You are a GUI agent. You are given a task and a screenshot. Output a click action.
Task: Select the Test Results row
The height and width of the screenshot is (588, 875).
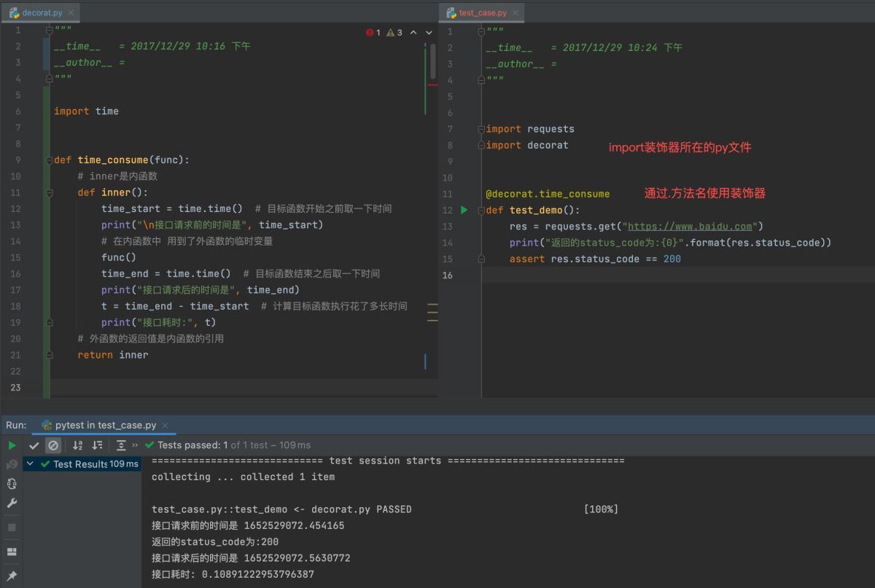82,464
